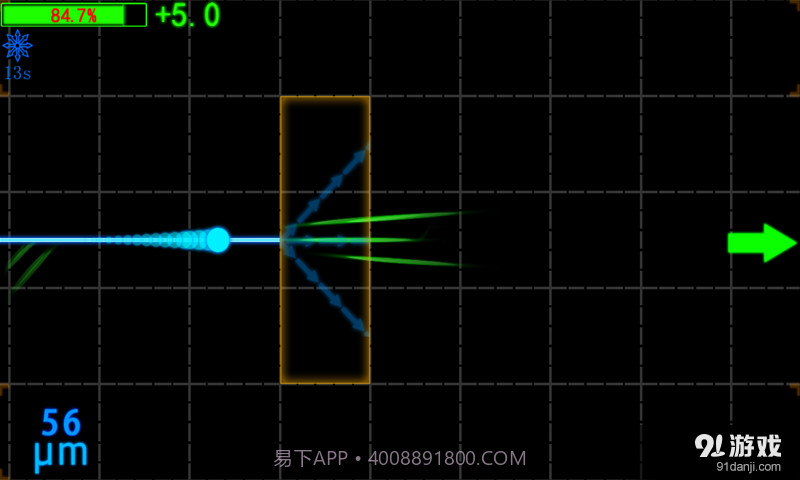Tap the 13s freeze countdown timer
The image size is (800, 480).
coord(17,73)
